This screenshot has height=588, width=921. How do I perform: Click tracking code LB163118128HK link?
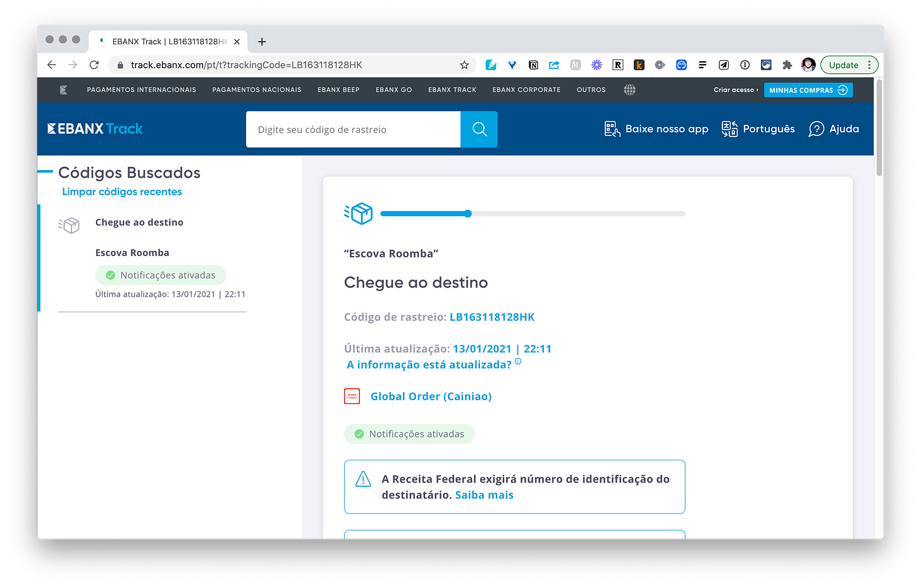coord(492,317)
